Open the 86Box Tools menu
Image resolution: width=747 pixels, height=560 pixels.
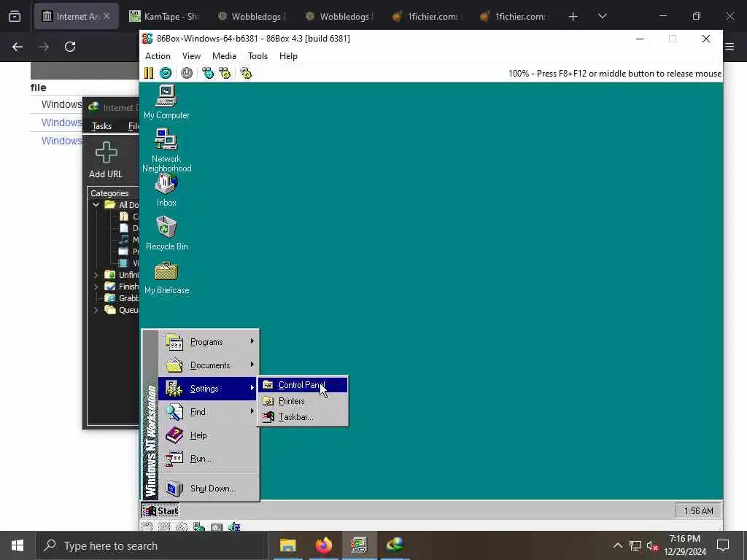point(258,55)
